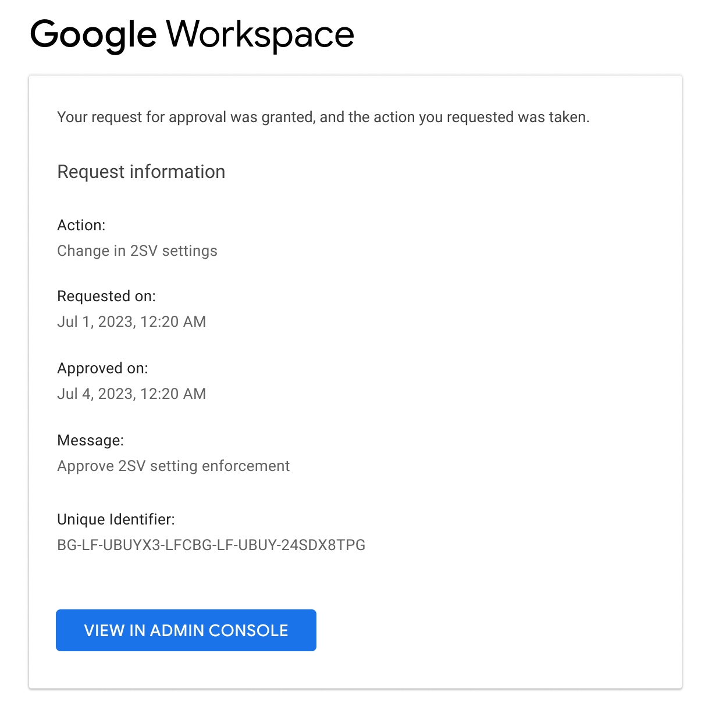Click the Message label
Viewport: 719px width, 728px height.
click(x=91, y=440)
